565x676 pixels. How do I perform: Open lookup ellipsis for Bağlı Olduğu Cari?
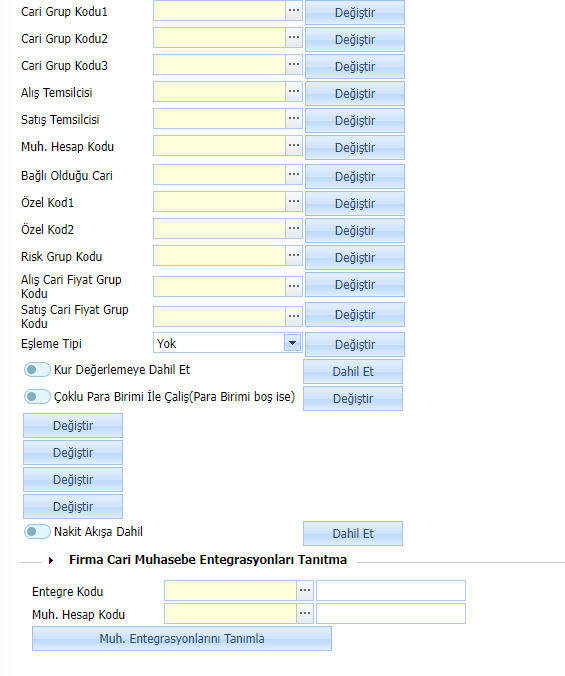[294, 175]
